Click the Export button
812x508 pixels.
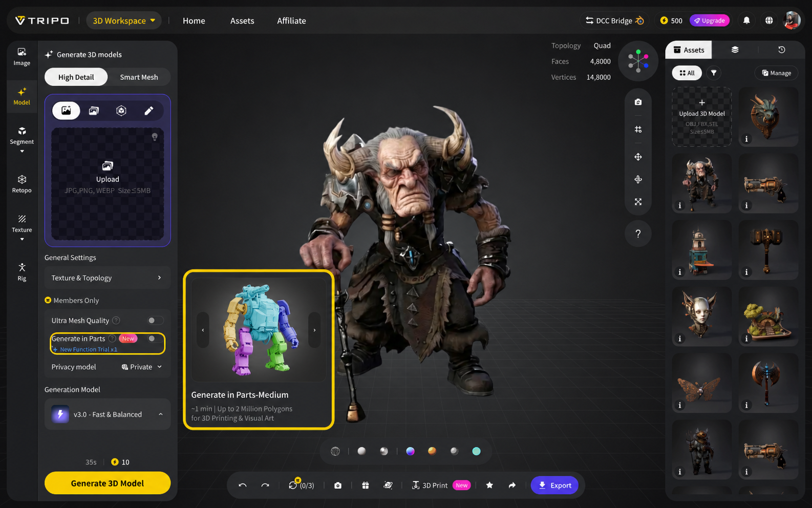click(x=554, y=485)
